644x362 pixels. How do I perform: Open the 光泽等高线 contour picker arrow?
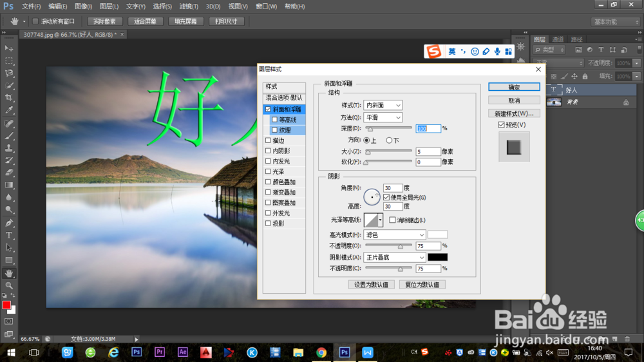coord(381,220)
